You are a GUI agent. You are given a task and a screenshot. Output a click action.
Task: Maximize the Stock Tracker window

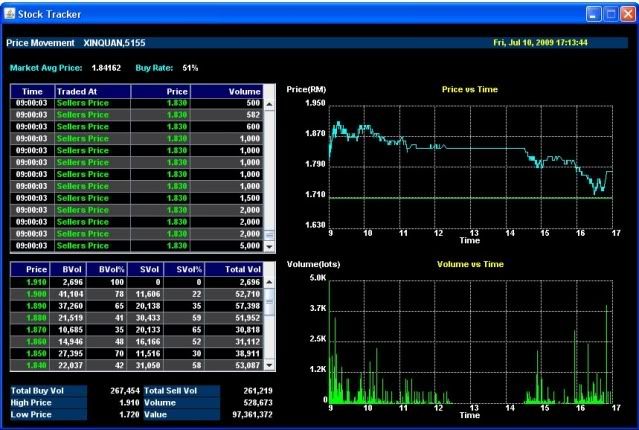(610, 15)
